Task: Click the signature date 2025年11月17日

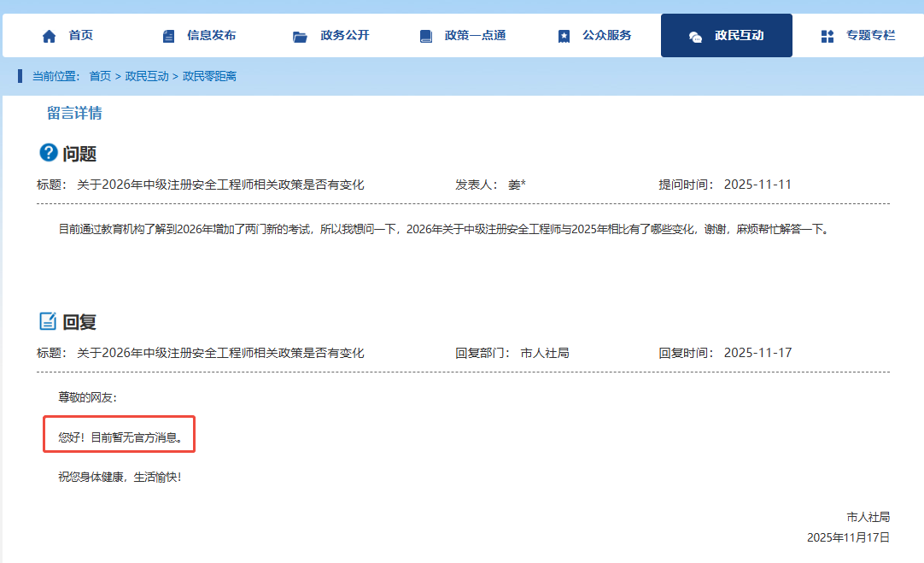Action: coord(848,537)
